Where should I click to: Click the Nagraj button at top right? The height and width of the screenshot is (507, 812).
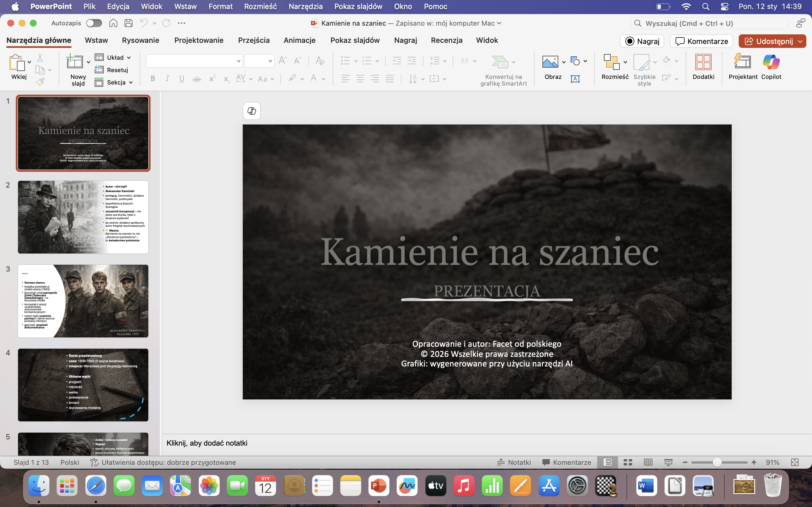pyautogui.click(x=642, y=41)
